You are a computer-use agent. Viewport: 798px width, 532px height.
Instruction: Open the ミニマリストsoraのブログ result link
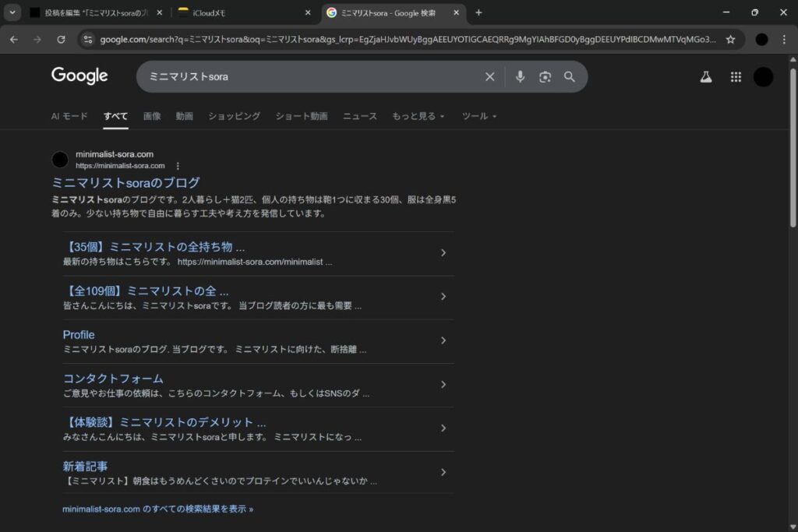click(125, 182)
